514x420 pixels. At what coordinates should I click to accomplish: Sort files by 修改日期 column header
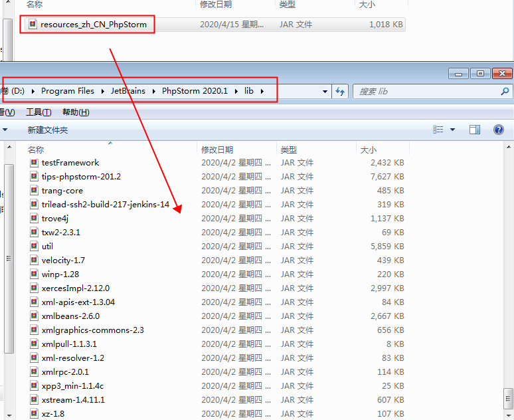coord(217,150)
